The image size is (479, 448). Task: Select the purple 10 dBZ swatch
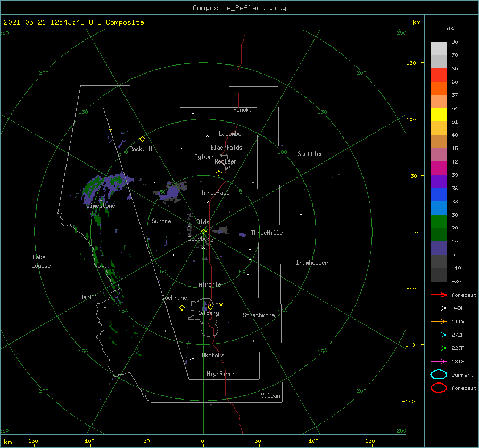pos(439,248)
